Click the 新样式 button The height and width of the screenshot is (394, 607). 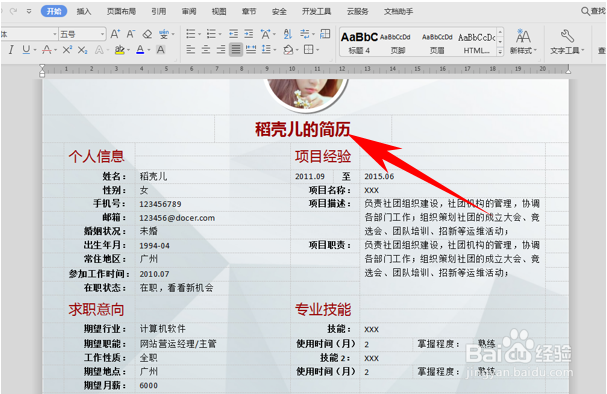[523, 41]
